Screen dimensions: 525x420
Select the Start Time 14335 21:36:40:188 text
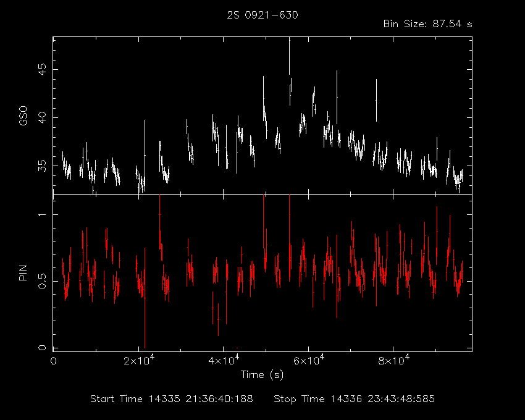172,399
